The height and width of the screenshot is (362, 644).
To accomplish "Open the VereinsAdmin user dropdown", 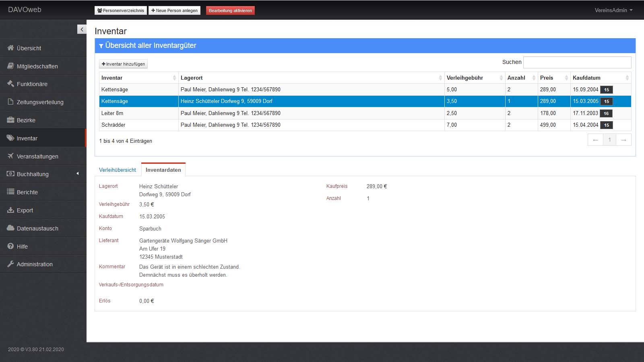I will click(613, 10).
